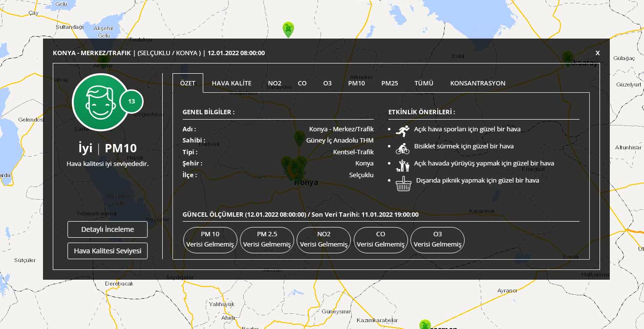The image size is (644, 329).
Task: Choose the CO measurement pill
Action: click(x=381, y=240)
